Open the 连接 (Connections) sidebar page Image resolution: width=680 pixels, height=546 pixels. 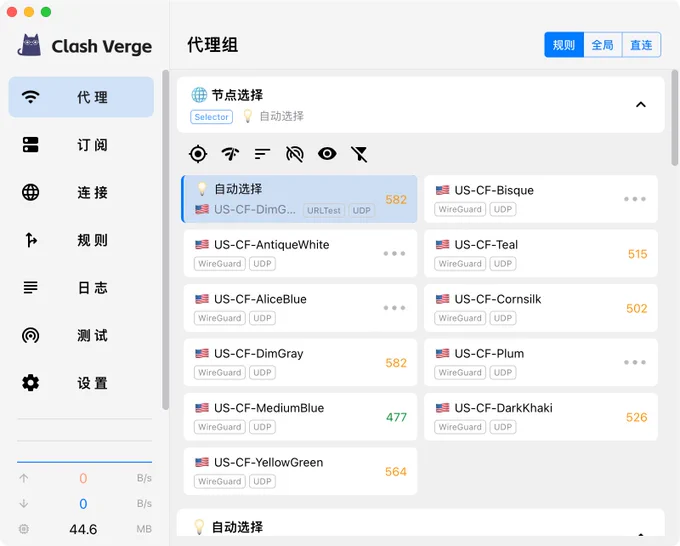point(81,192)
